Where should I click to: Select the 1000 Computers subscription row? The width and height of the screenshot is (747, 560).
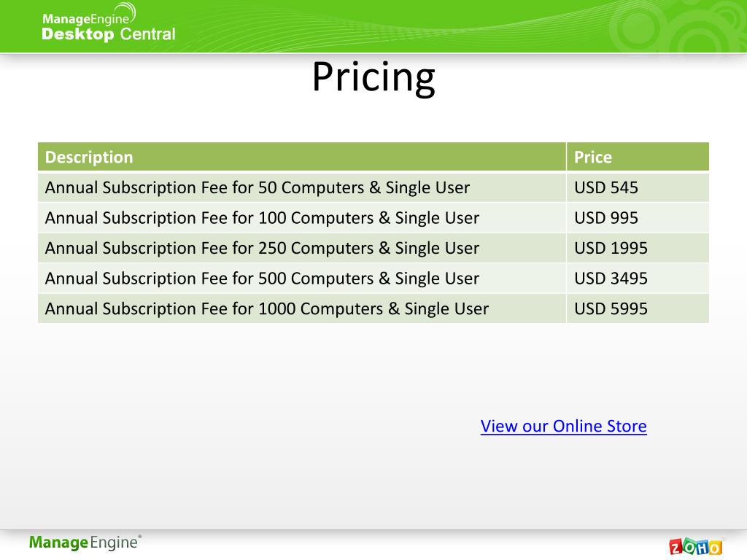click(373, 308)
